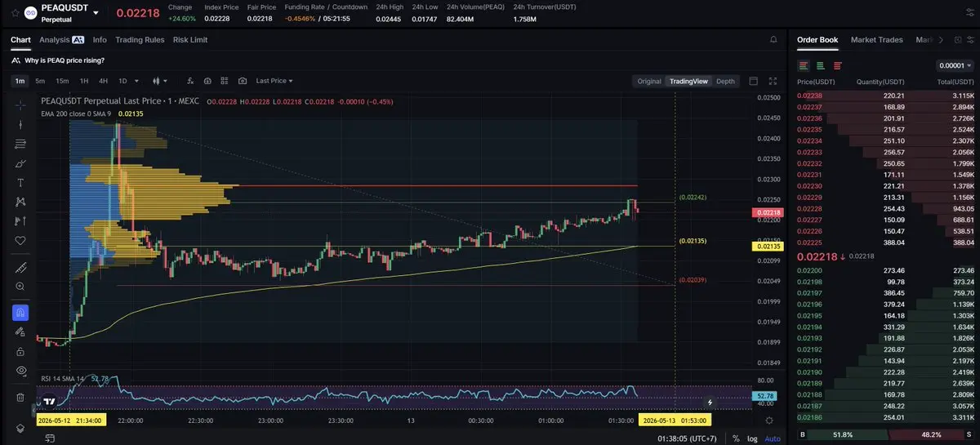Select the Market Trades tab
Screen dimensions: 980x445
coord(876,39)
